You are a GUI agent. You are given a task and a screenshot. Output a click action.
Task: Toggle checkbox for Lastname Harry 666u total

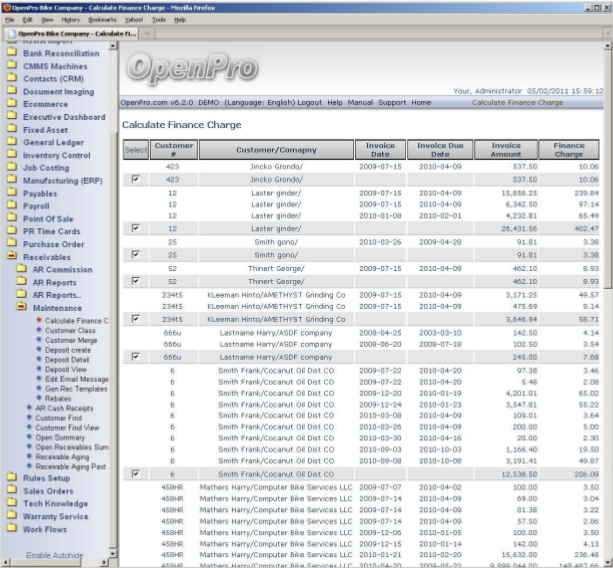coord(135,356)
